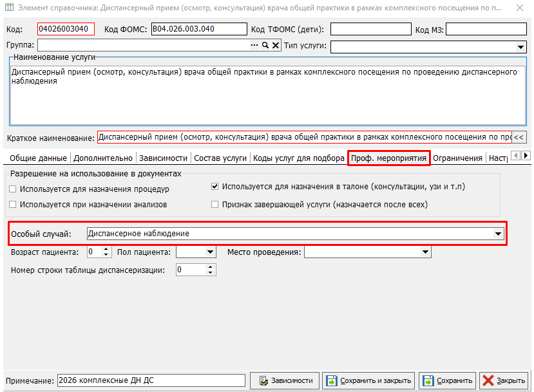
Task: Click the Код ФОМС input field
Action: 199,29
